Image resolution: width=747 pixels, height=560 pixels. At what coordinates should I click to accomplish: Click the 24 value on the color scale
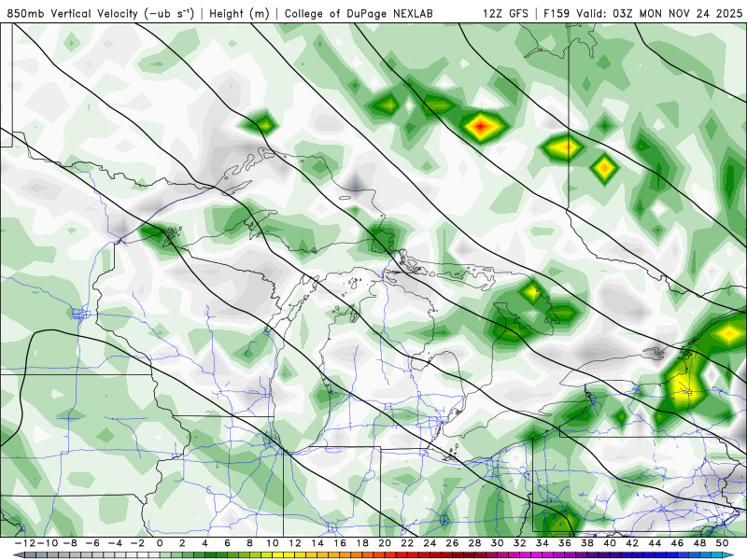pos(430,543)
